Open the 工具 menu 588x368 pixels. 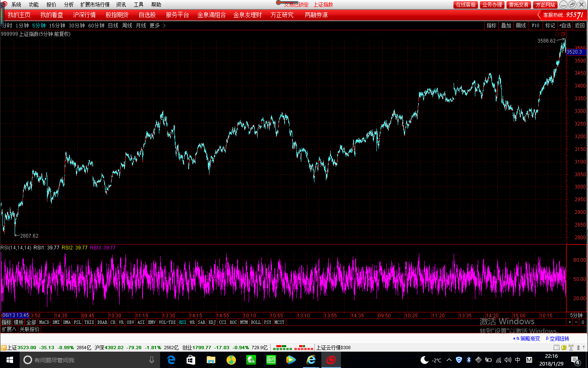138,4
